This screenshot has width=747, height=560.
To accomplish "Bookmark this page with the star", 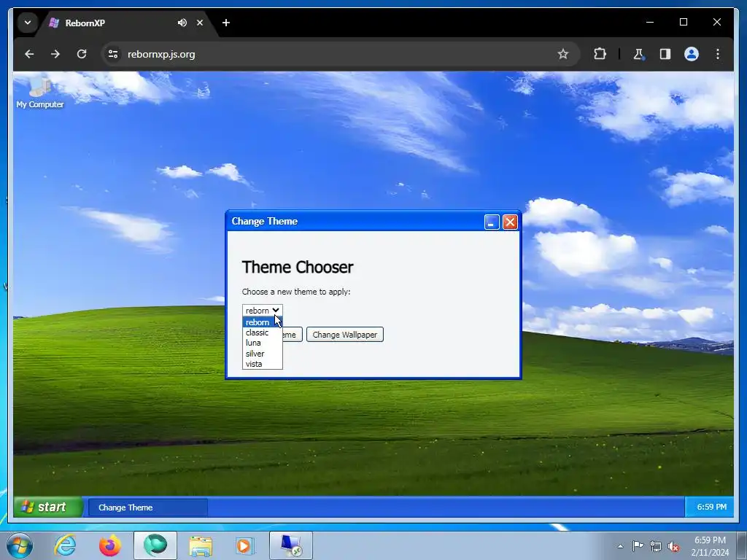I will coord(563,54).
